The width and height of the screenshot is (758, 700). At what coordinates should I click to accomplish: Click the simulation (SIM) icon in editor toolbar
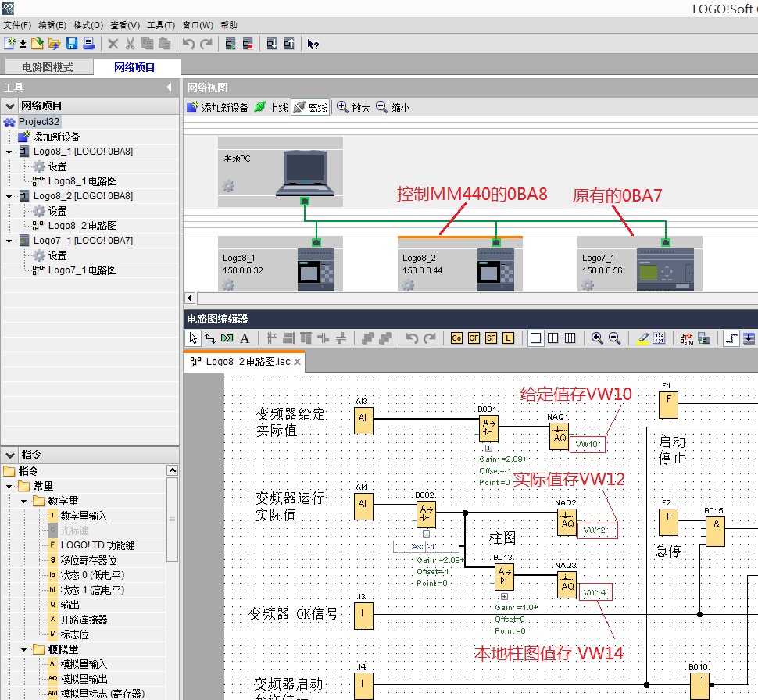tap(686, 338)
